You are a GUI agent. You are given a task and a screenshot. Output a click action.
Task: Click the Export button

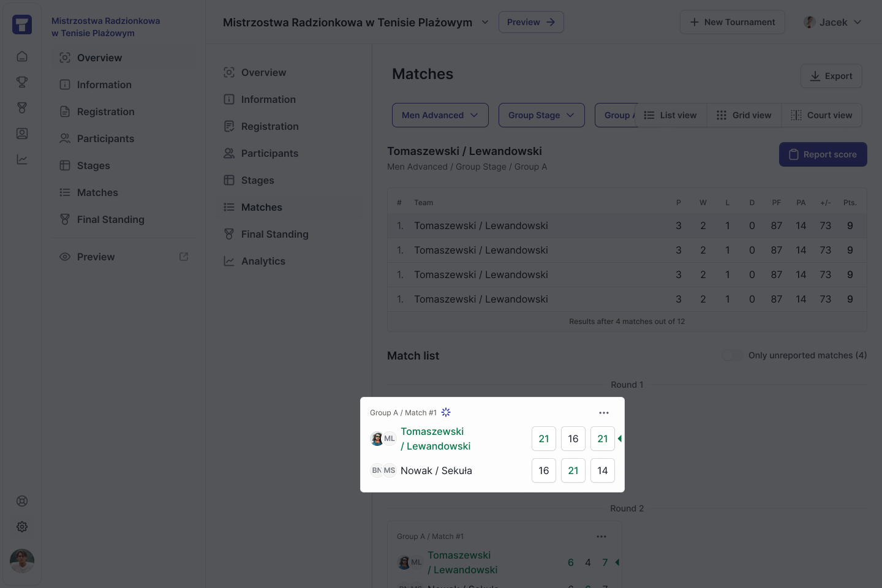[x=831, y=76]
